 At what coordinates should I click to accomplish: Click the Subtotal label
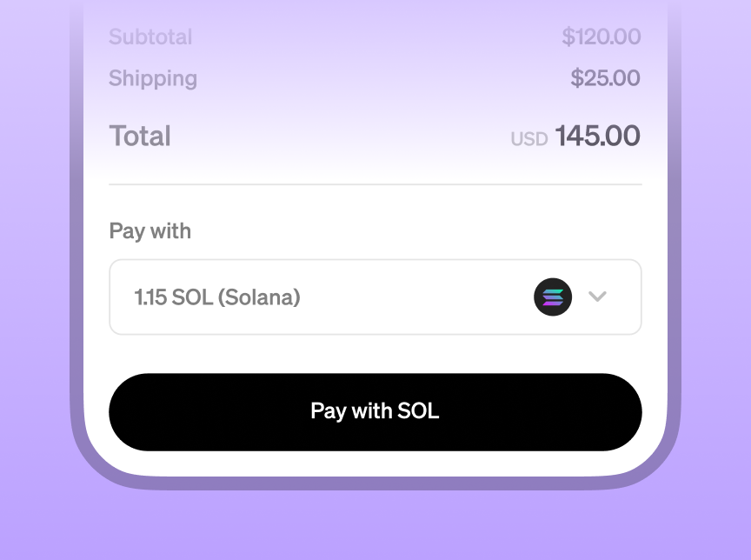click(150, 37)
